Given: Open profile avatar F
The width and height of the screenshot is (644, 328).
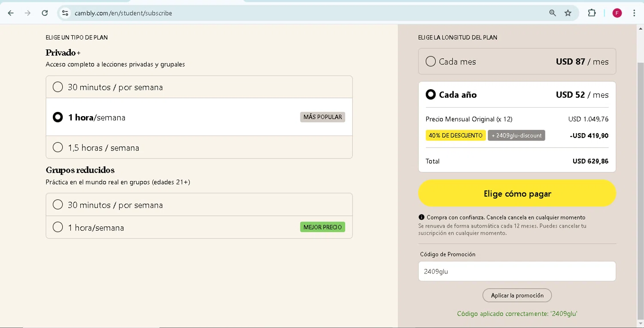Looking at the screenshot, I should [617, 13].
